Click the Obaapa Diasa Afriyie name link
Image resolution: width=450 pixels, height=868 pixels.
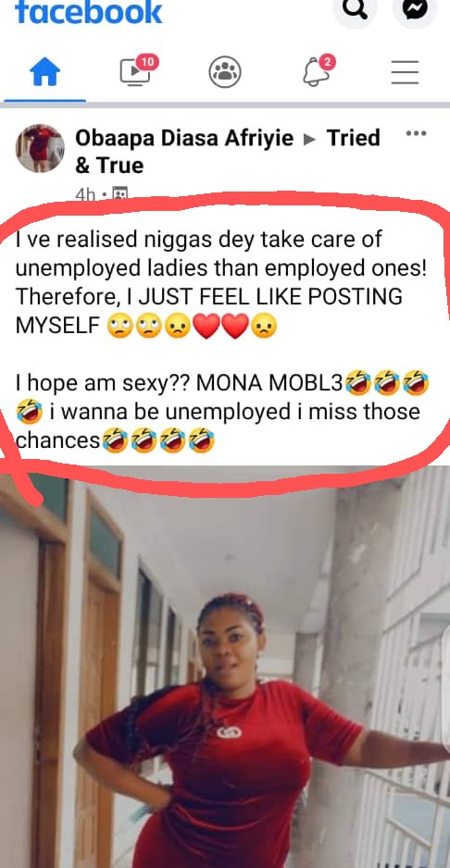coord(184,138)
